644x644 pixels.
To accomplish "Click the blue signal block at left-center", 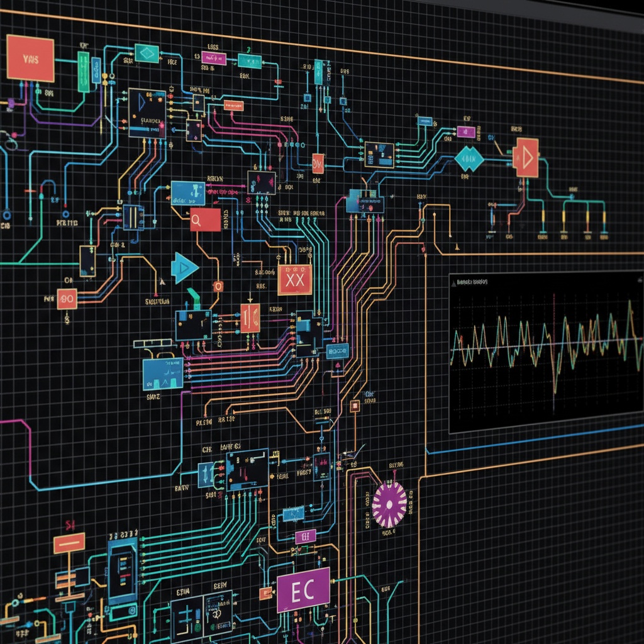I will [163, 373].
